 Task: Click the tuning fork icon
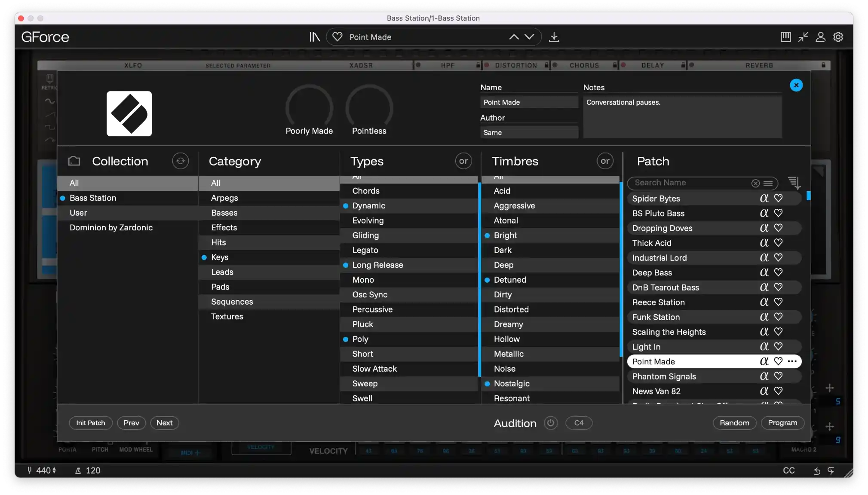(x=29, y=471)
